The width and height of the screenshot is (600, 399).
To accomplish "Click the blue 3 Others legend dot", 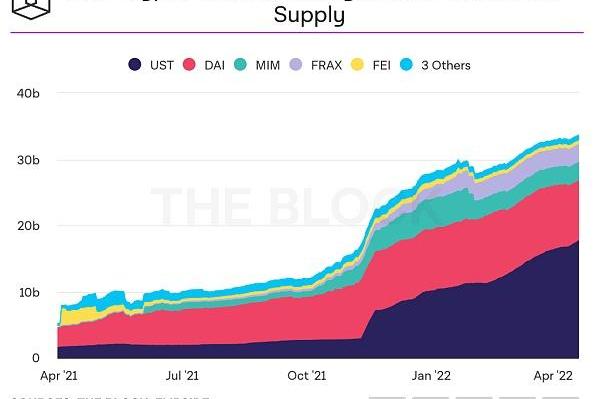I will [x=406, y=64].
